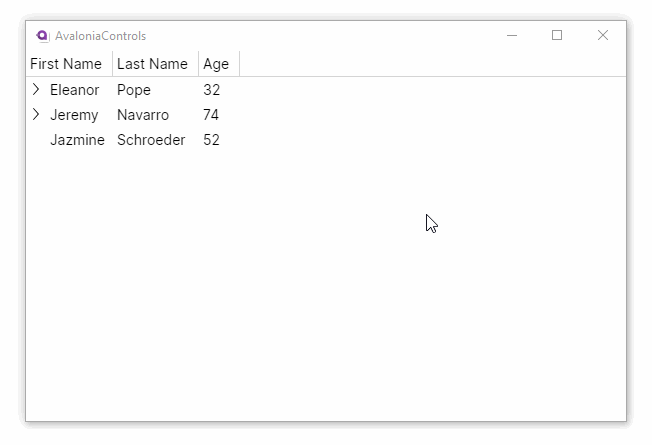Screen dimensions: 652x445
Task: Maximize the AvaloniaControls window
Action: [x=557, y=35]
